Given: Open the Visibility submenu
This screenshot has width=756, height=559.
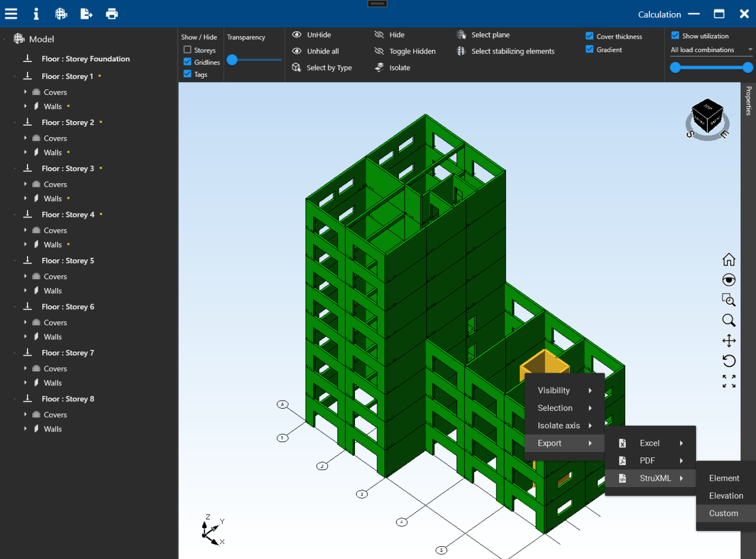Looking at the screenshot, I should point(564,391).
